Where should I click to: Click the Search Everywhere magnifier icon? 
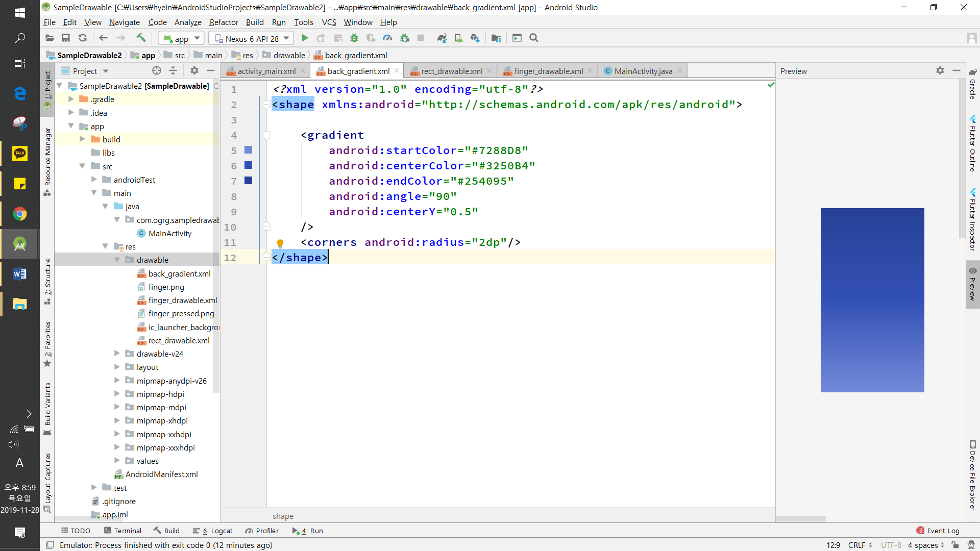(534, 38)
